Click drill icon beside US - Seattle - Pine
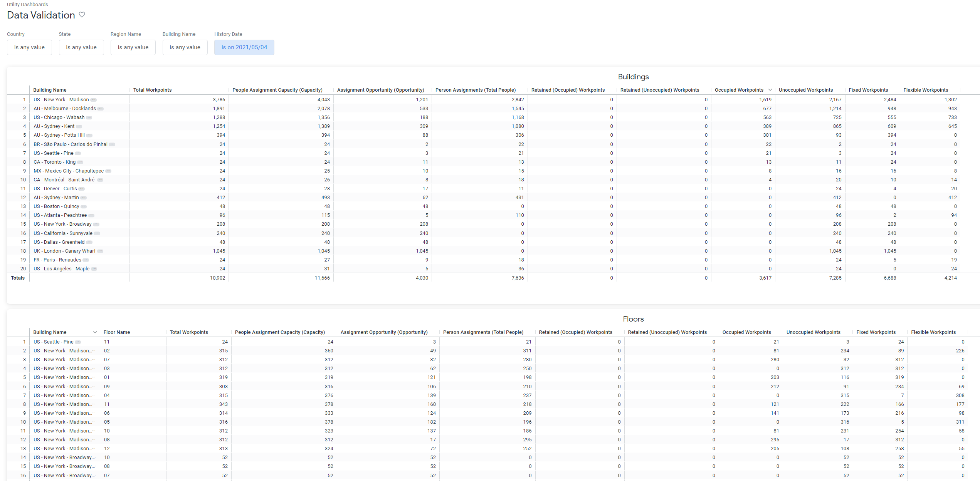The image size is (980, 481). pyautogui.click(x=78, y=153)
